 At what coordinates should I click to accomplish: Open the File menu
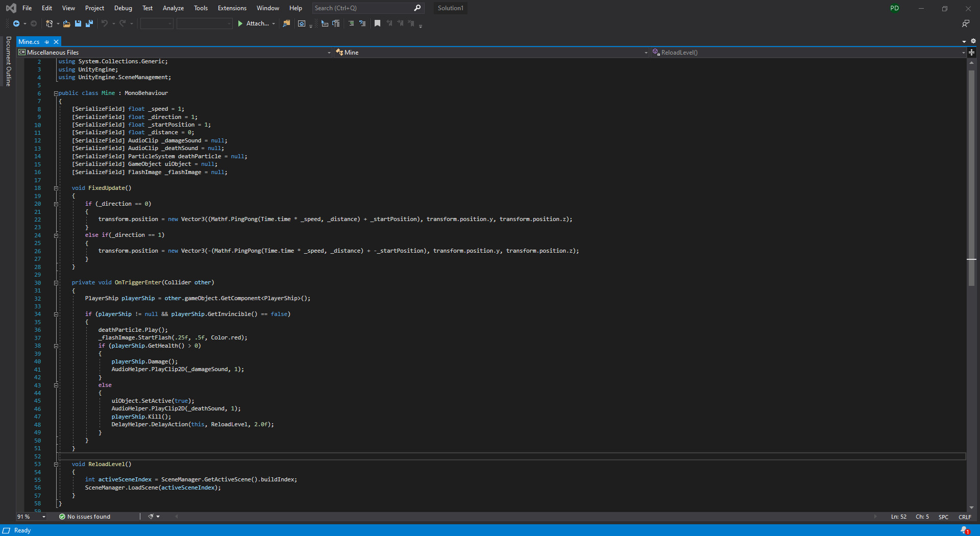point(27,8)
